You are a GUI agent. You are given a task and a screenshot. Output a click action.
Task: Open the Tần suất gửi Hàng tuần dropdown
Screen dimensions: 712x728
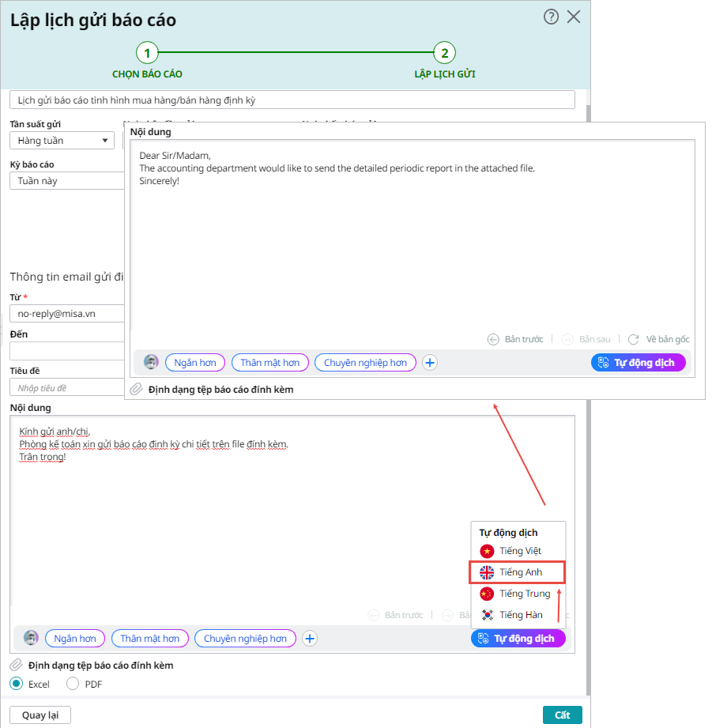(x=62, y=140)
